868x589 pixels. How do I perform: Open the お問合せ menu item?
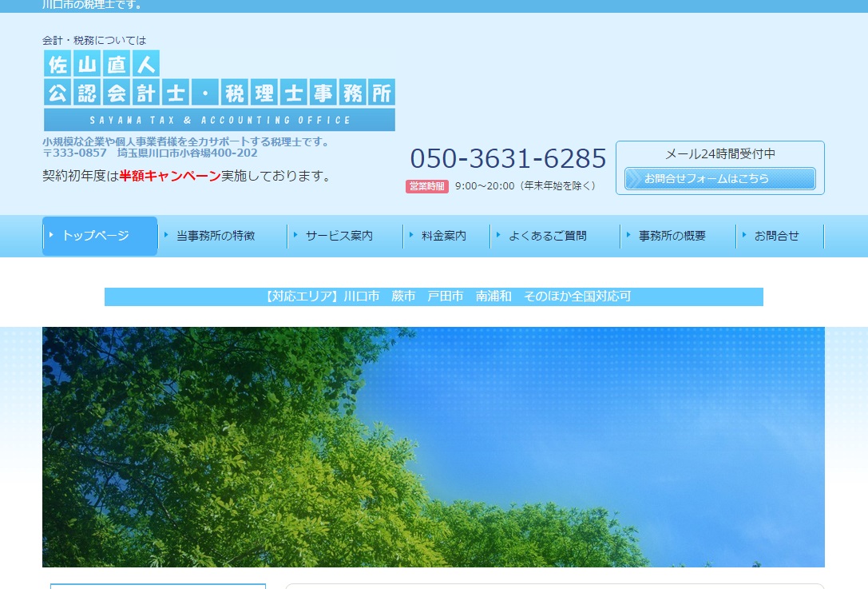pyautogui.click(x=777, y=236)
